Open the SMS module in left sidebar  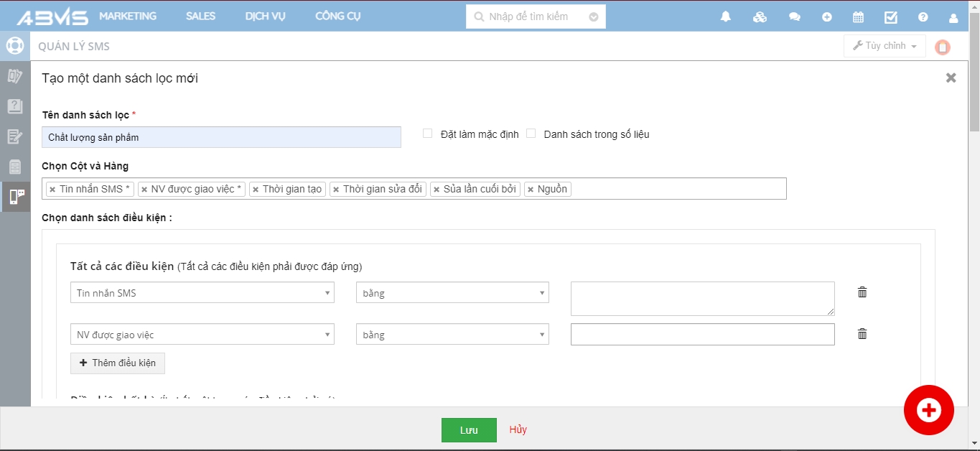(x=16, y=196)
